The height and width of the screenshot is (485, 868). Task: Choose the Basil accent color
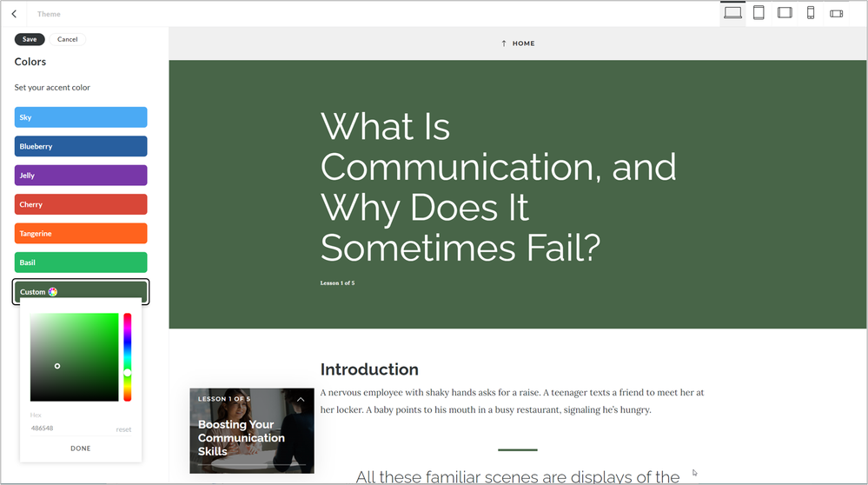[x=81, y=262]
